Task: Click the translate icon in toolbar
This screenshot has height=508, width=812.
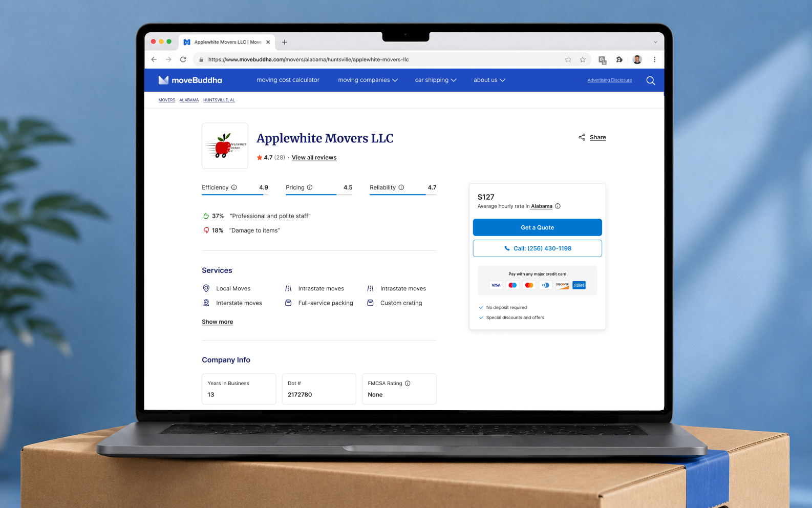Action: point(603,60)
